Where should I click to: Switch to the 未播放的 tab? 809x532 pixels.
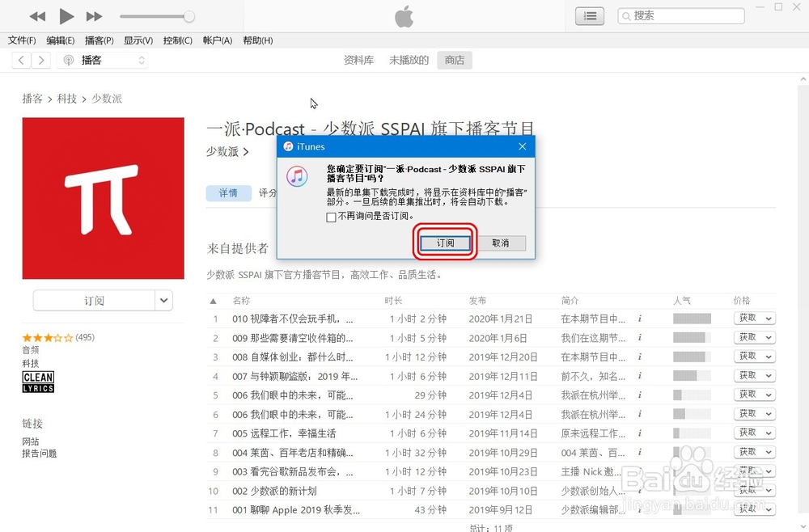409,61
